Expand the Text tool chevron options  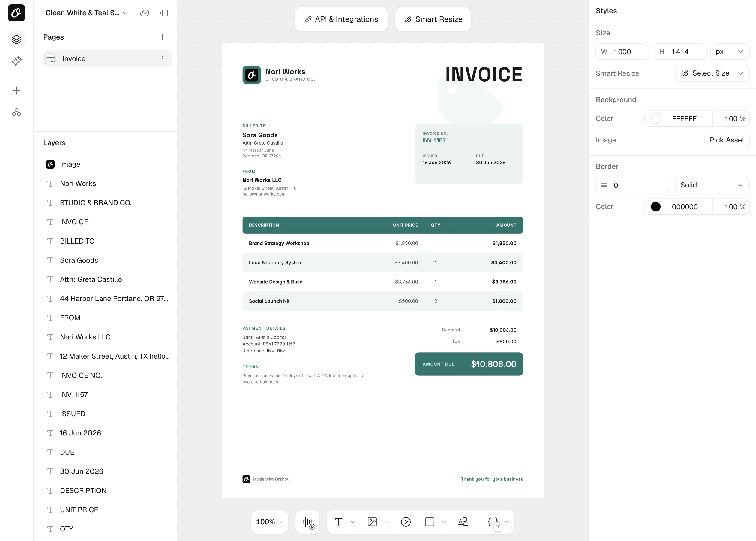point(353,522)
